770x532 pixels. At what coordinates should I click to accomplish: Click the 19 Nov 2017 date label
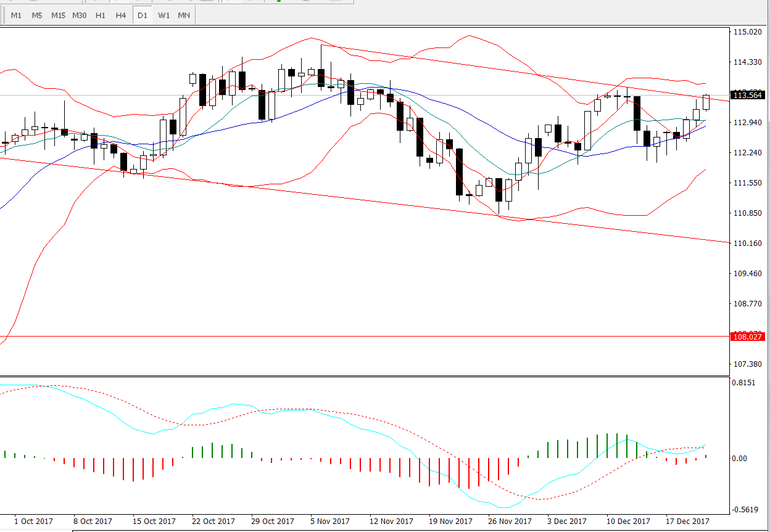pyautogui.click(x=450, y=521)
